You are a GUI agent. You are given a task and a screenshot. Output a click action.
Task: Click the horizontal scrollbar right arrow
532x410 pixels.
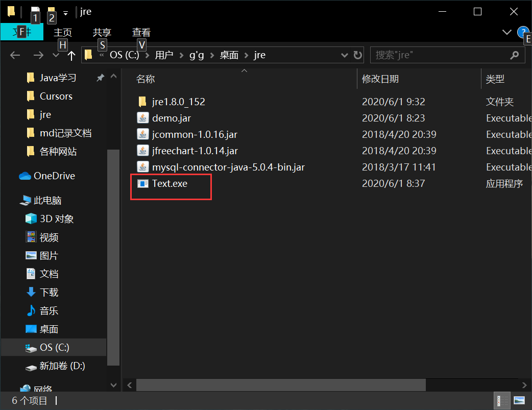coord(524,385)
